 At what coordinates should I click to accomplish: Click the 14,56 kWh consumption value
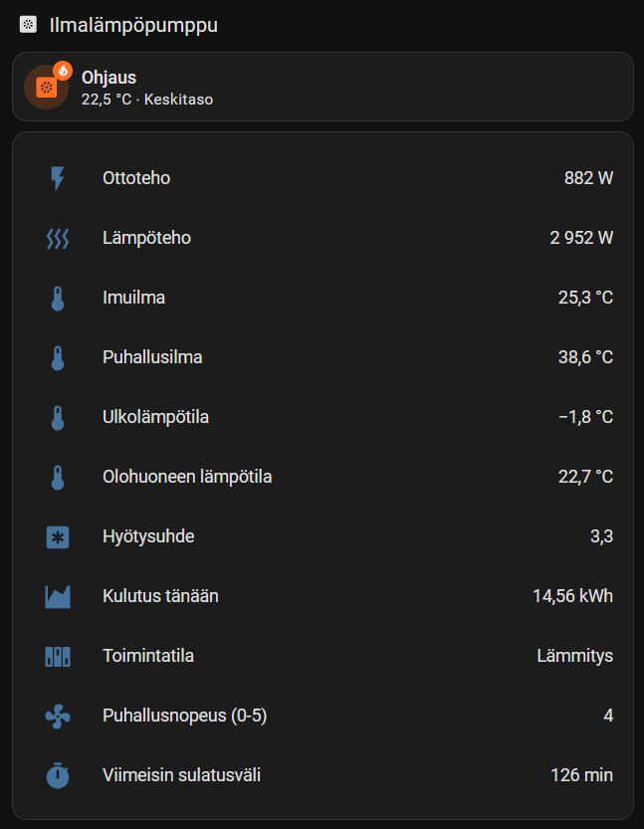572,597
